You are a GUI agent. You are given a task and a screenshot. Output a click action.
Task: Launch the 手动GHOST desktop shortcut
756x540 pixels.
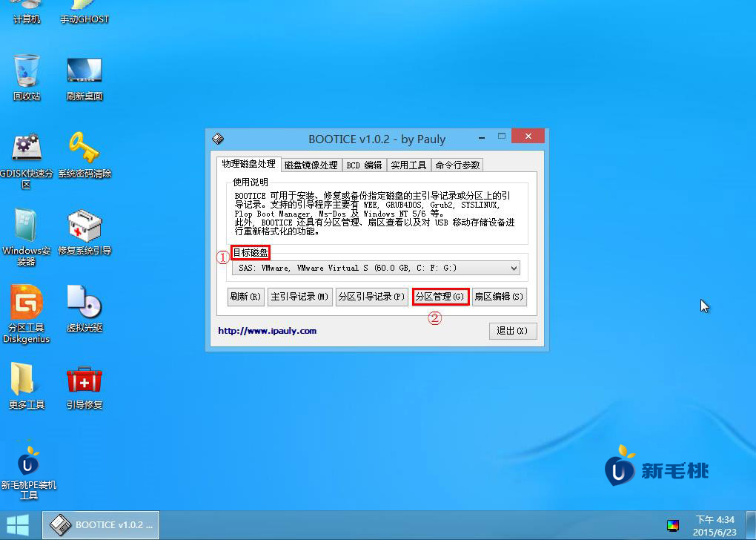[x=84, y=12]
